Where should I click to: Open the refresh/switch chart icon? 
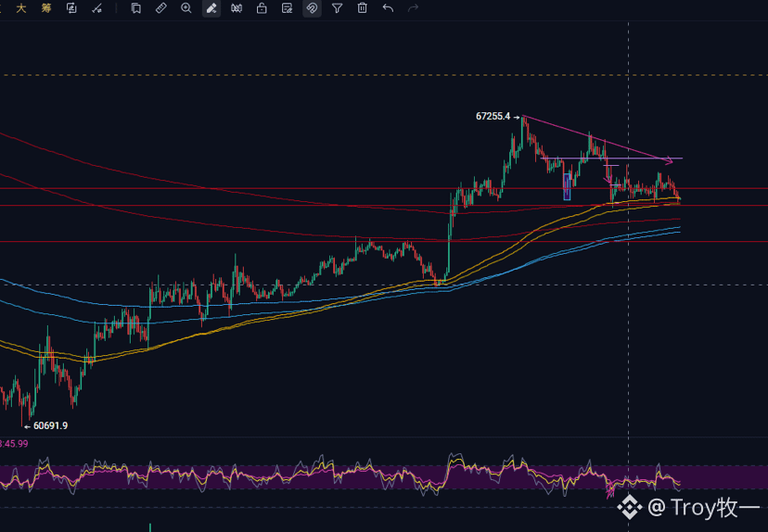tap(71, 7)
